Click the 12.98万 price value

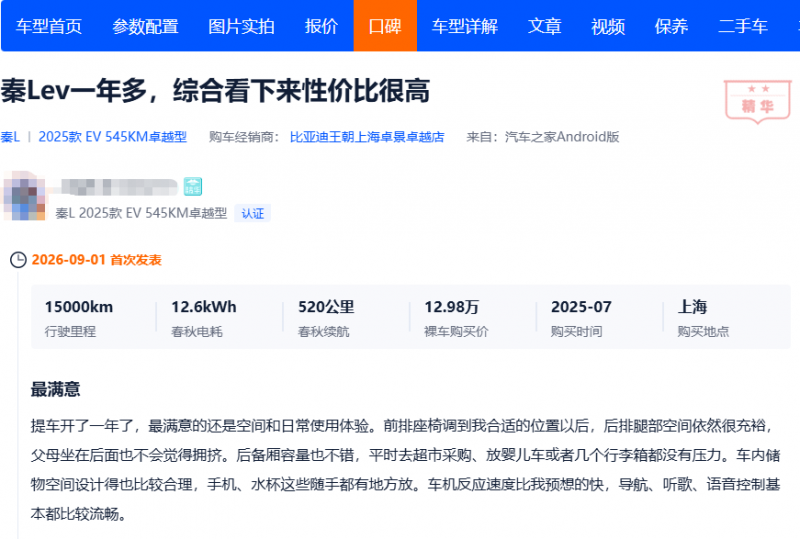[452, 307]
